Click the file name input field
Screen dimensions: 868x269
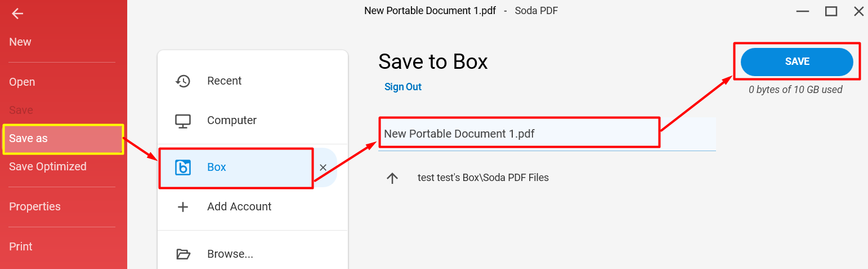547,134
